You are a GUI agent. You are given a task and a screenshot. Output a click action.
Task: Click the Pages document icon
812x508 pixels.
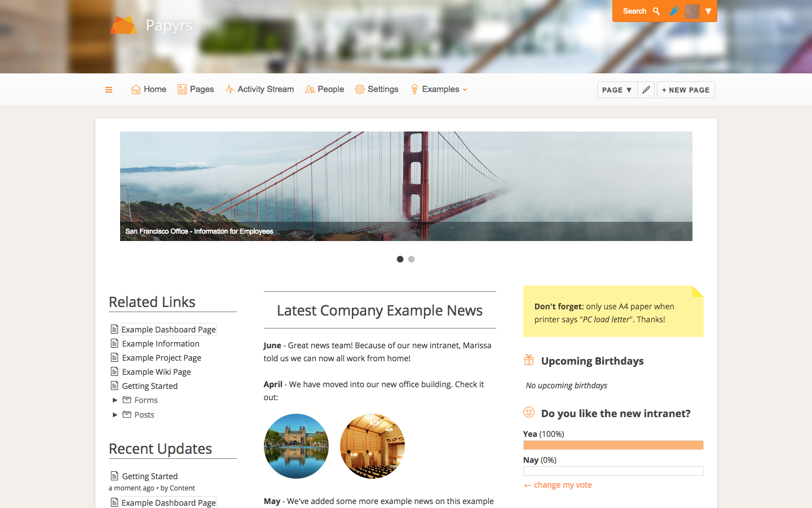point(182,89)
